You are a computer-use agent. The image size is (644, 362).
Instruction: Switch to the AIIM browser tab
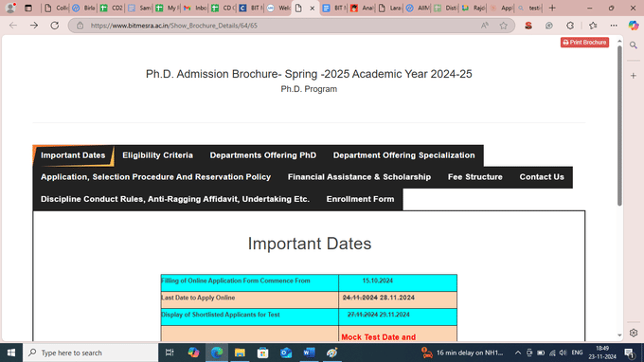point(418,8)
